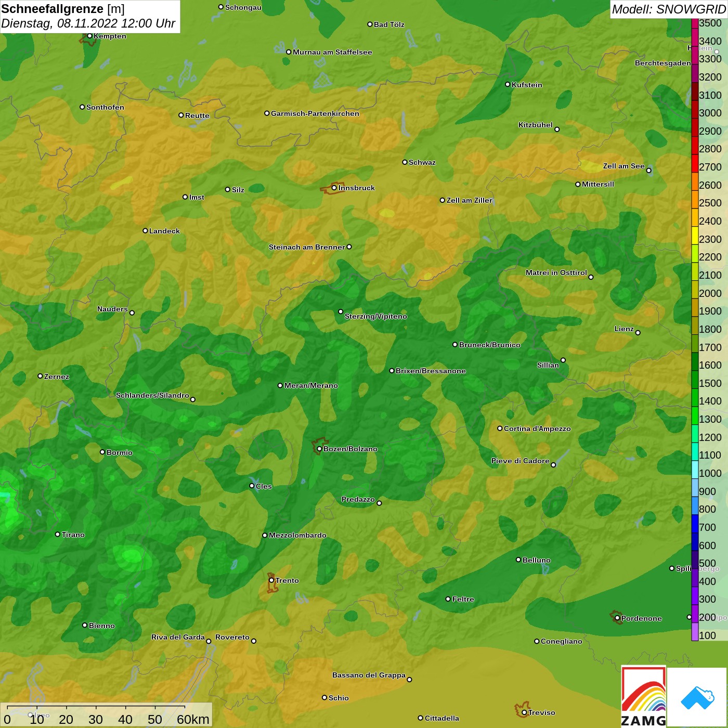Click the Zernez location dot
The height and width of the screenshot is (728, 728).
[x=40, y=376]
